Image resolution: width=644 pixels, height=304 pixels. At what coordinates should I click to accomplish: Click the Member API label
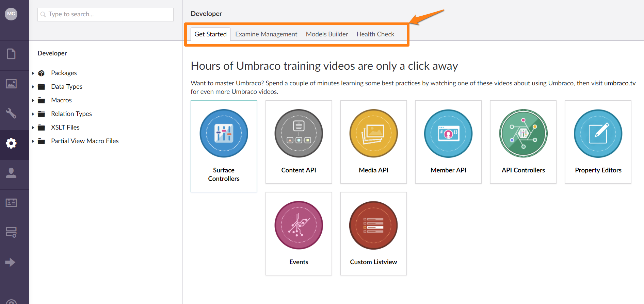[x=448, y=170]
